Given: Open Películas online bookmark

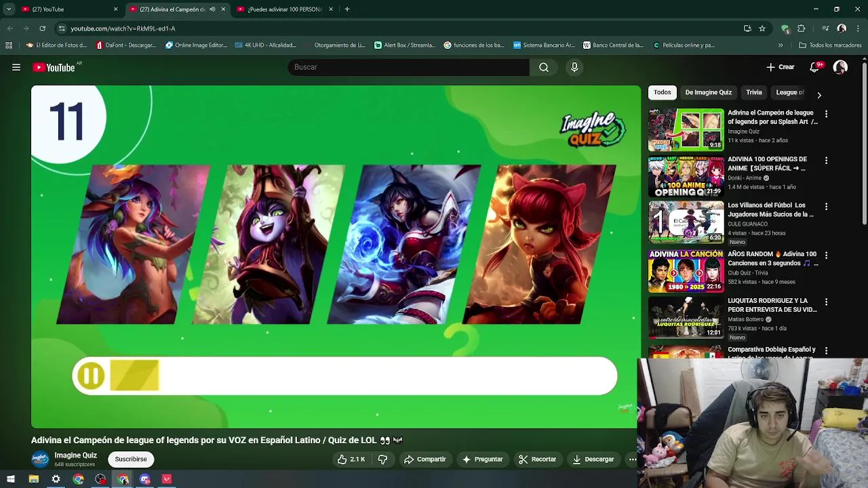Looking at the screenshot, I should point(684,45).
